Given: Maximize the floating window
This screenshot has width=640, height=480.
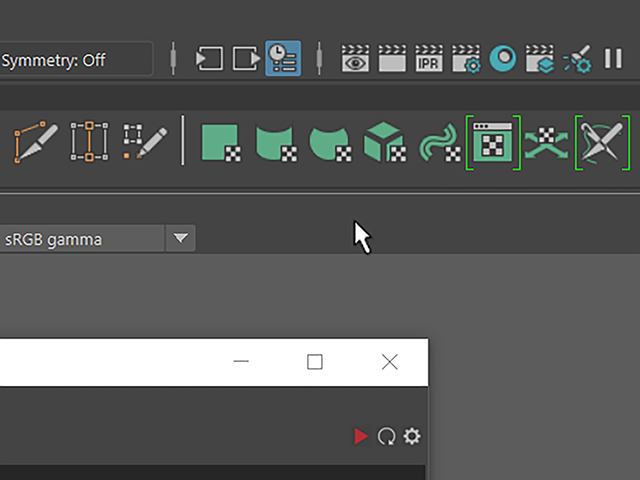Looking at the screenshot, I should 315,362.
